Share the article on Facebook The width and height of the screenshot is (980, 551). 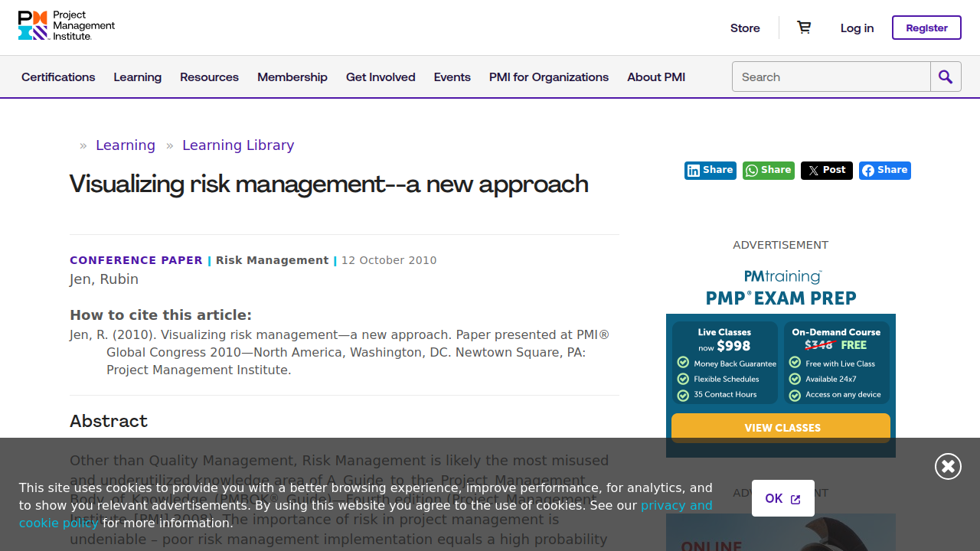885,171
